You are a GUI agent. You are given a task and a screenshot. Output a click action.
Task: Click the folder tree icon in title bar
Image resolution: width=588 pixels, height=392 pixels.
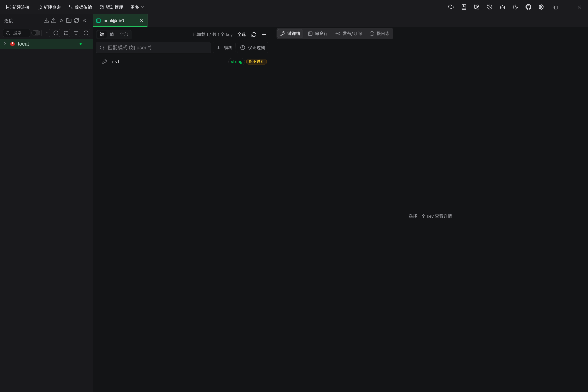point(477,7)
